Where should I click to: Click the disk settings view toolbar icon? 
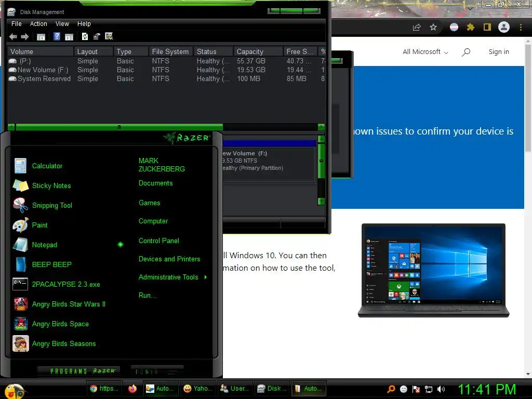click(109, 36)
